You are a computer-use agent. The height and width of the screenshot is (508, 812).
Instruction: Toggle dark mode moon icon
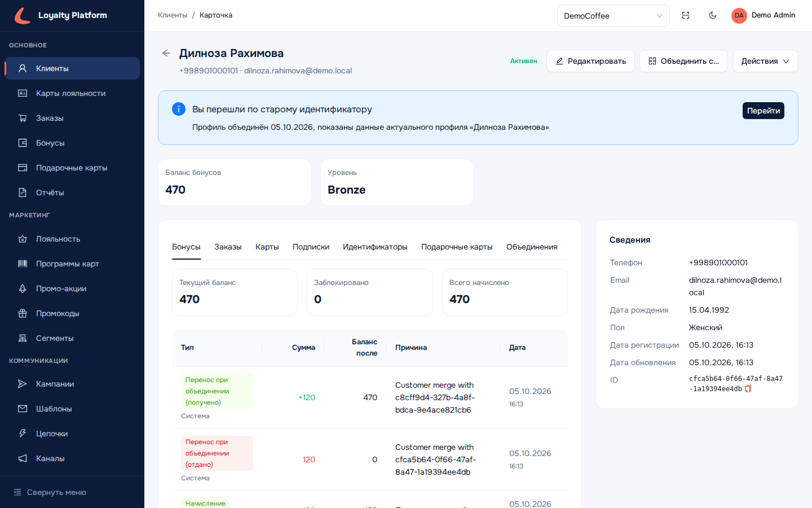713,15
